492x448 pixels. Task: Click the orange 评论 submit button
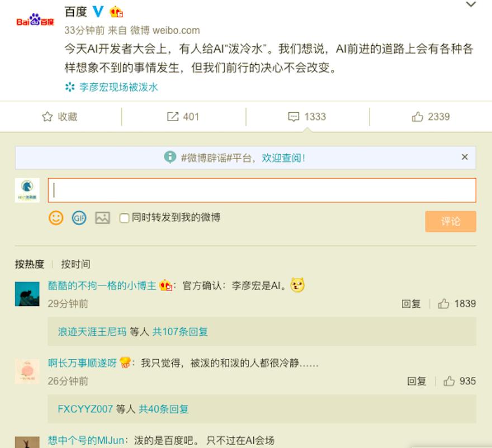pos(450,222)
